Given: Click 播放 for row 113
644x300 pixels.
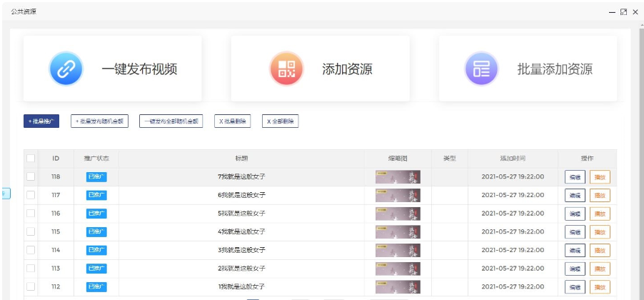Looking at the screenshot, I should (x=600, y=269).
